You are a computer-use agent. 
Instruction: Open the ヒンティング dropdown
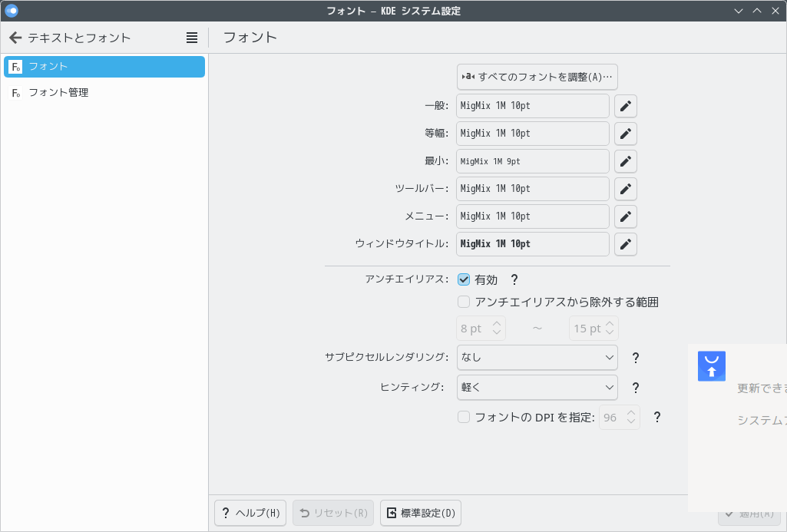point(537,388)
